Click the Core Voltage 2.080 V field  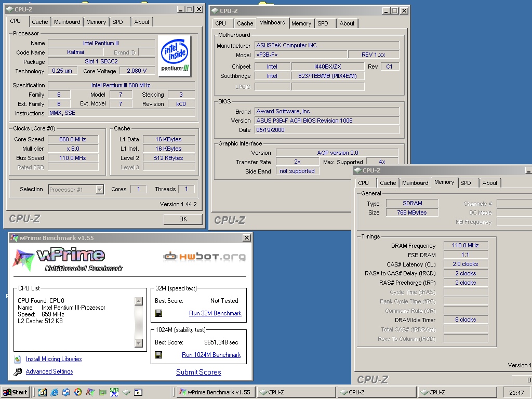[137, 71]
